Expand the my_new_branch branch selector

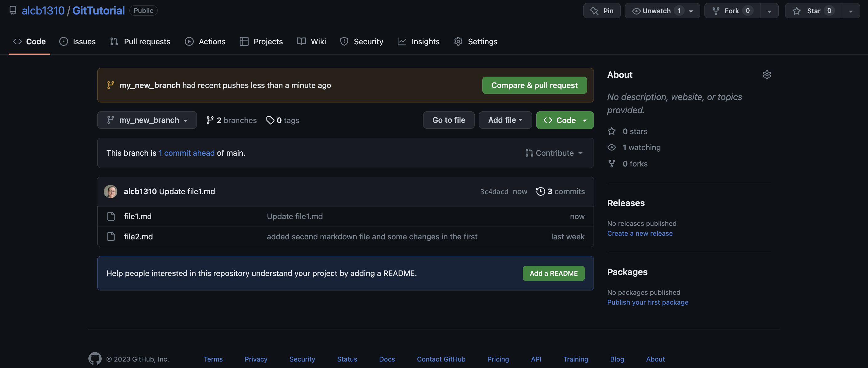147,120
